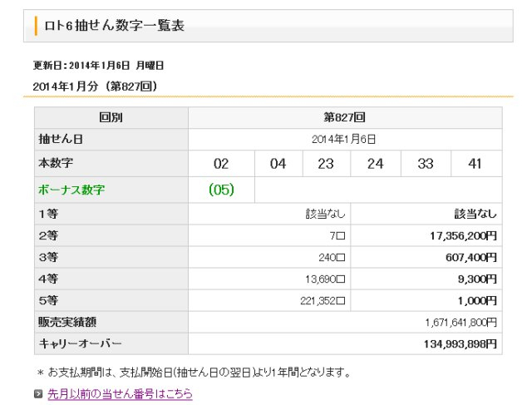The height and width of the screenshot is (405, 532).
Task: Select winning number 33
Action: click(426, 164)
